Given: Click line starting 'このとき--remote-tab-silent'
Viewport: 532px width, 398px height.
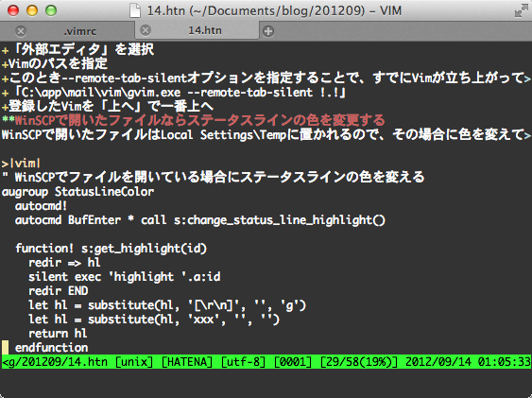Looking at the screenshot, I should pyautogui.click(x=266, y=78).
